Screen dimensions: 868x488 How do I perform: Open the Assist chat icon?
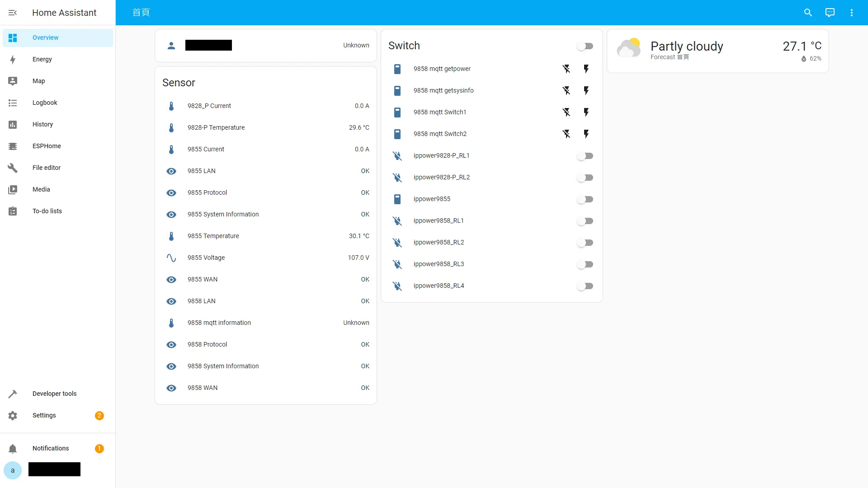tap(830, 13)
